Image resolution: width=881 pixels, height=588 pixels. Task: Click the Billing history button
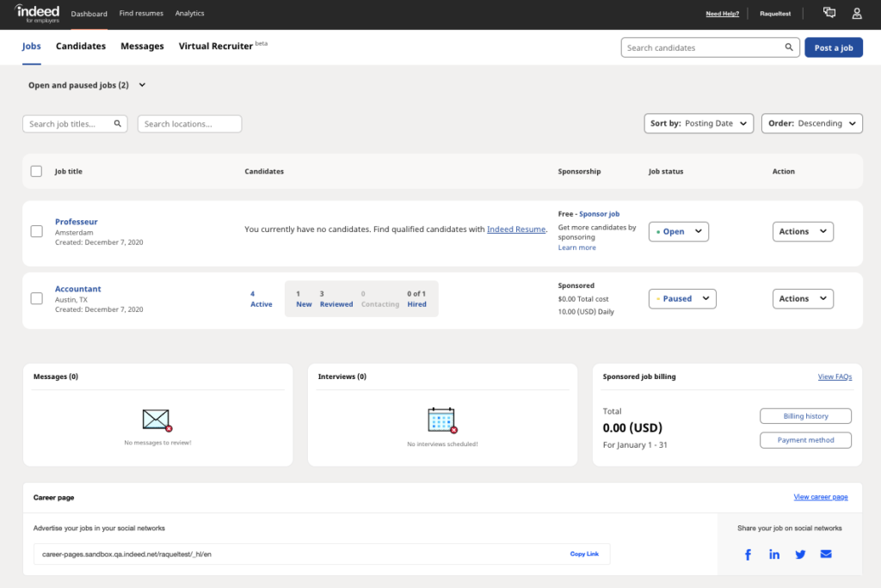point(805,416)
